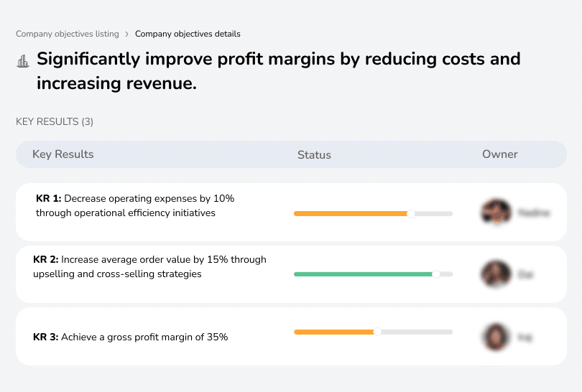
Task: Click the KR 1 orange progress slider handle
Action: [410, 214]
